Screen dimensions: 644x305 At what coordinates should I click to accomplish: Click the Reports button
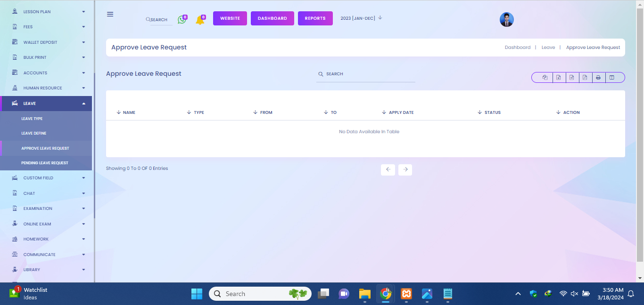pos(315,18)
